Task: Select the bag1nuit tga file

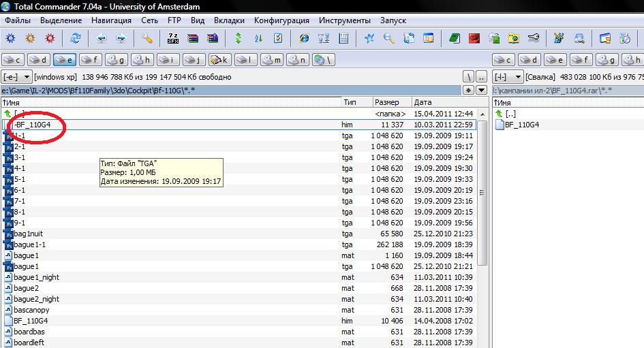Action: pos(240,234)
